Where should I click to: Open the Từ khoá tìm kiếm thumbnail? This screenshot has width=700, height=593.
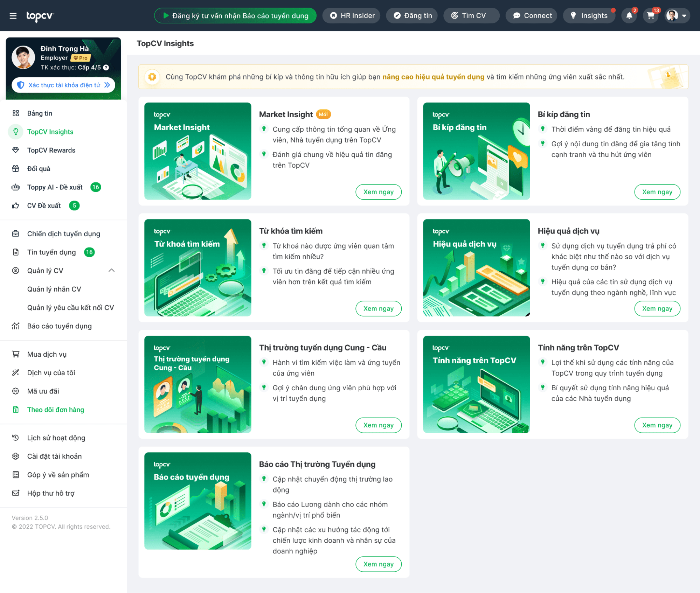198,268
